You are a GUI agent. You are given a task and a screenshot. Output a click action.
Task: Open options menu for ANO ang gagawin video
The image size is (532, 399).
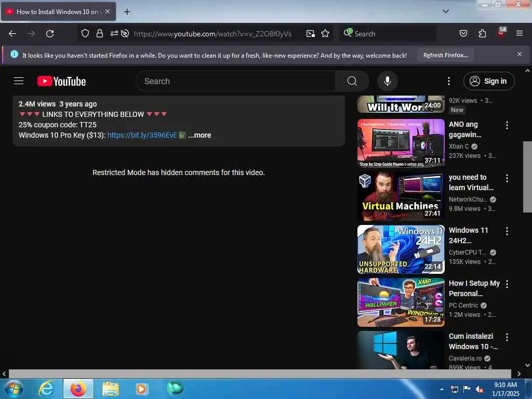pyautogui.click(x=507, y=125)
